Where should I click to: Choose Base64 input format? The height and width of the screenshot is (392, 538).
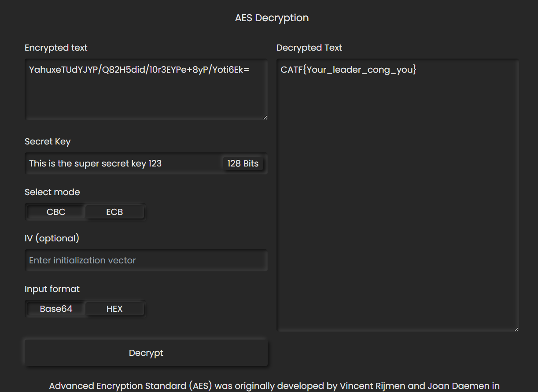pos(56,309)
